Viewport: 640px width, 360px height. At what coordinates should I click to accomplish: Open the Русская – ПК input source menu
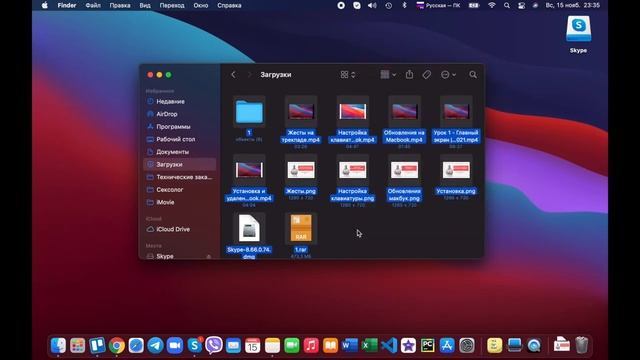pos(438,5)
